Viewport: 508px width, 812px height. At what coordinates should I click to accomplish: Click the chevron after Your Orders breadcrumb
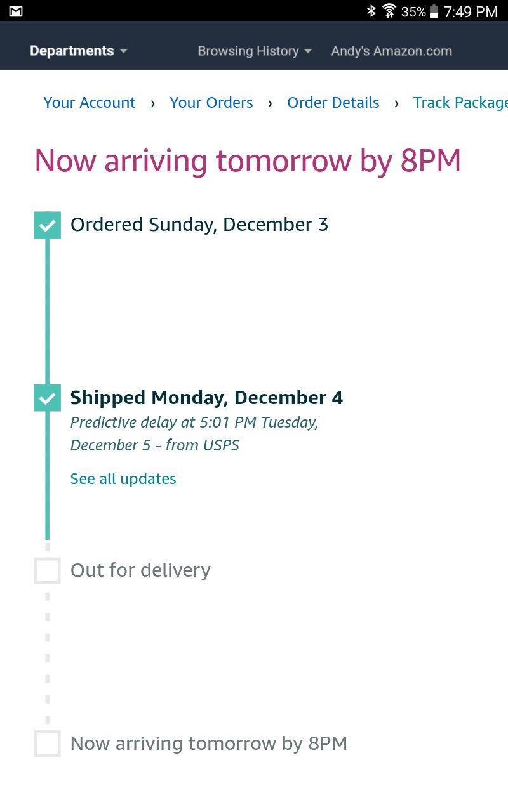click(270, 103)
